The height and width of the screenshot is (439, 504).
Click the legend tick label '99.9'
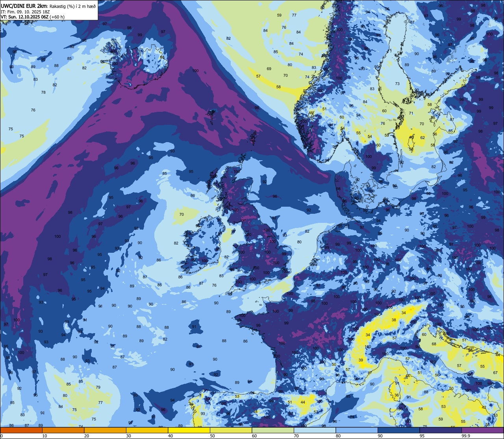coord(466,436)
